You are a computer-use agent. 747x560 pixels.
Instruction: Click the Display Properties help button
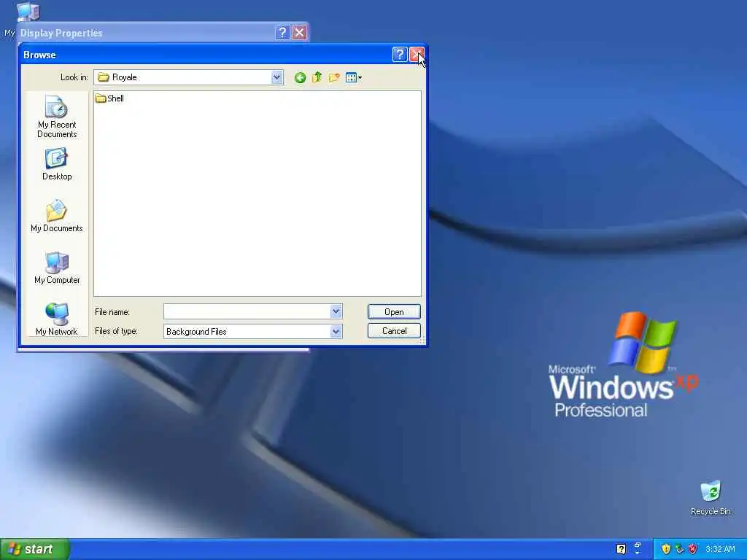(x=282, y=32)
